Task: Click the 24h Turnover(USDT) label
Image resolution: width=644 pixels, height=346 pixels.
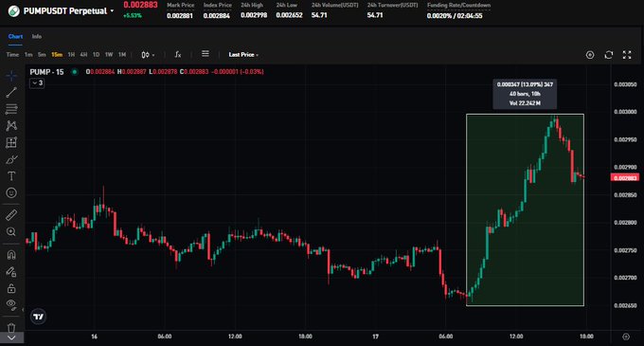Action: coord(392,6)
